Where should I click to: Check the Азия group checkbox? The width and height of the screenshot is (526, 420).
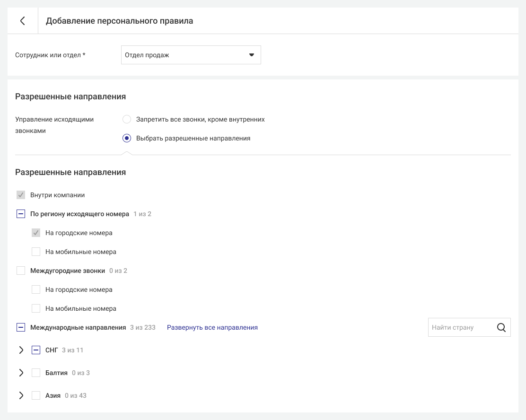pos(36,395)
